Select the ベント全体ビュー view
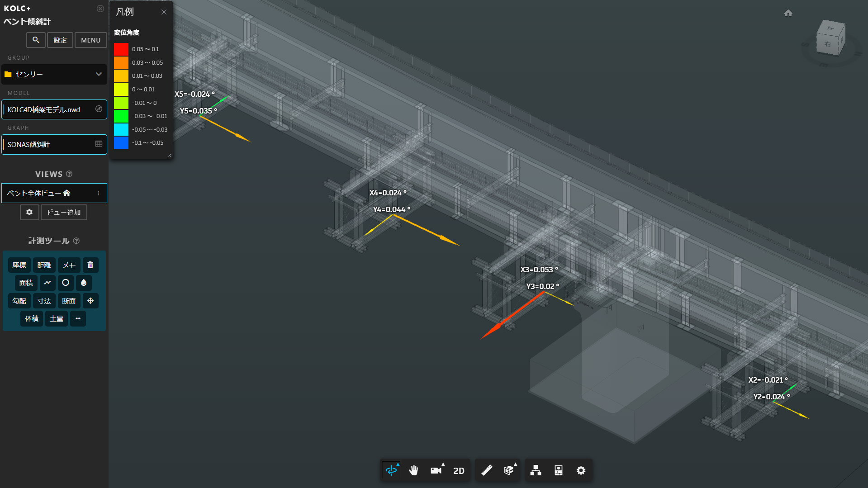 (x=54, y=193)
